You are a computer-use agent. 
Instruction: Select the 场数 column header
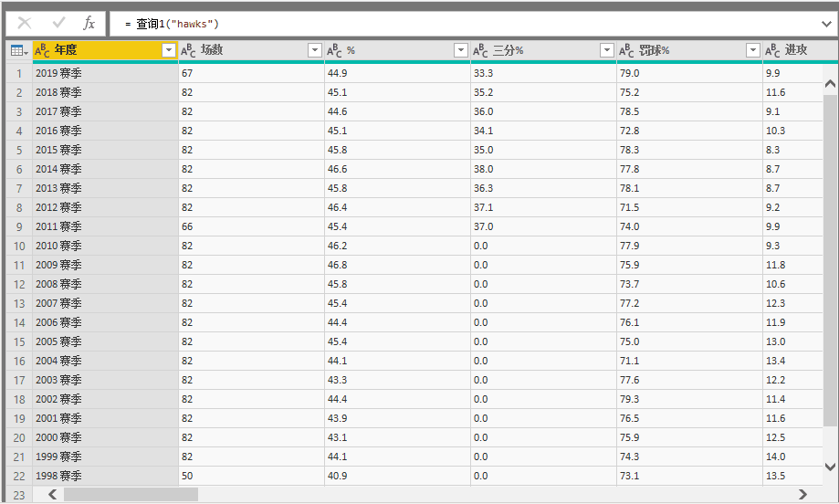pyautogui.click(x=251, y=51)
